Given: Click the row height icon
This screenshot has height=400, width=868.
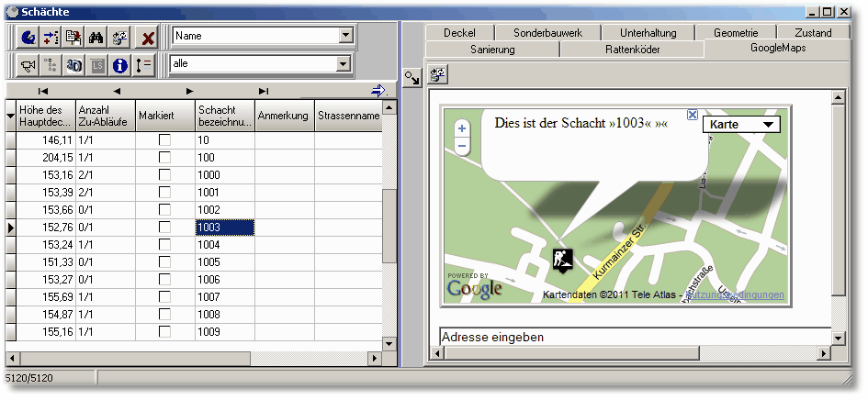Looking at the screenshot, I should click(142, 66).
